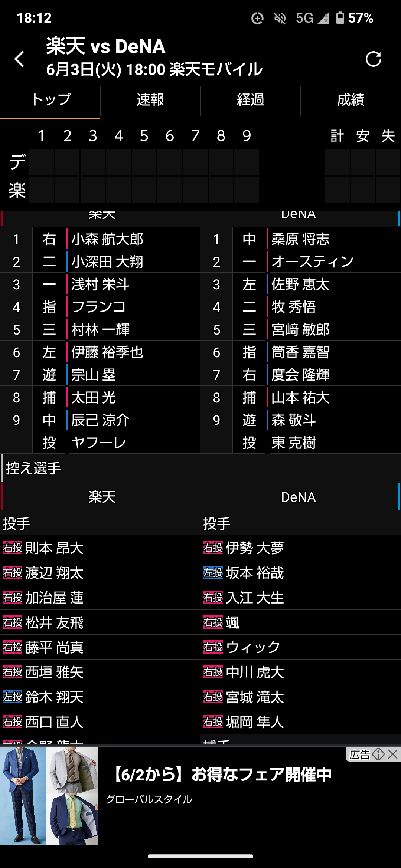This screenshot has height=868, width=401.
Task: Open the 成績 tab
Action: click(x=351, y=100)
